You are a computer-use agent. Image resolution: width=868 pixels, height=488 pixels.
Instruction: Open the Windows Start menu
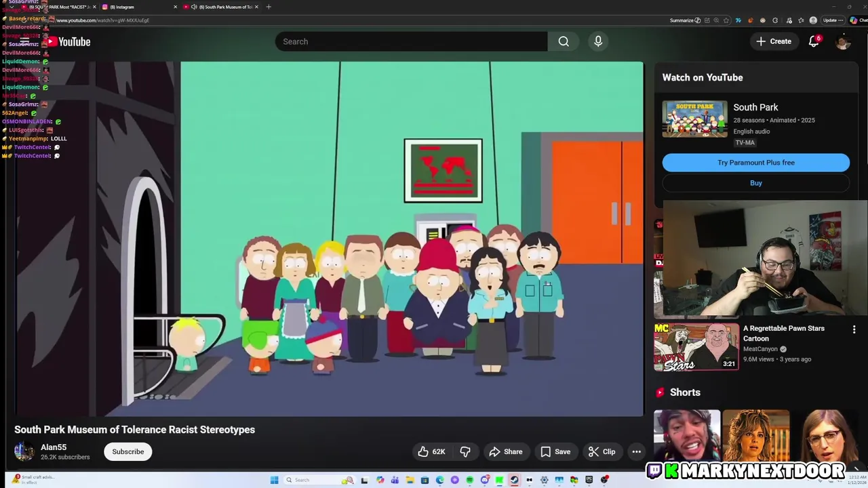click(275, 480)
